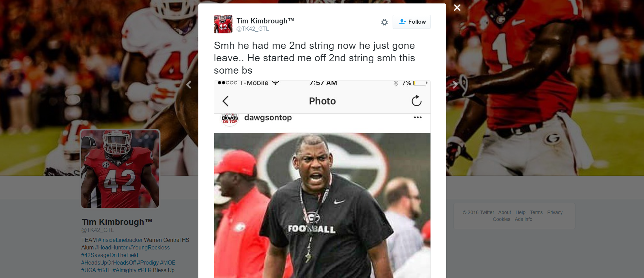Click the large number 42 profile picture
Viewport: 644px width, 278px height.
pyautogui.click(x=120, y=169)
